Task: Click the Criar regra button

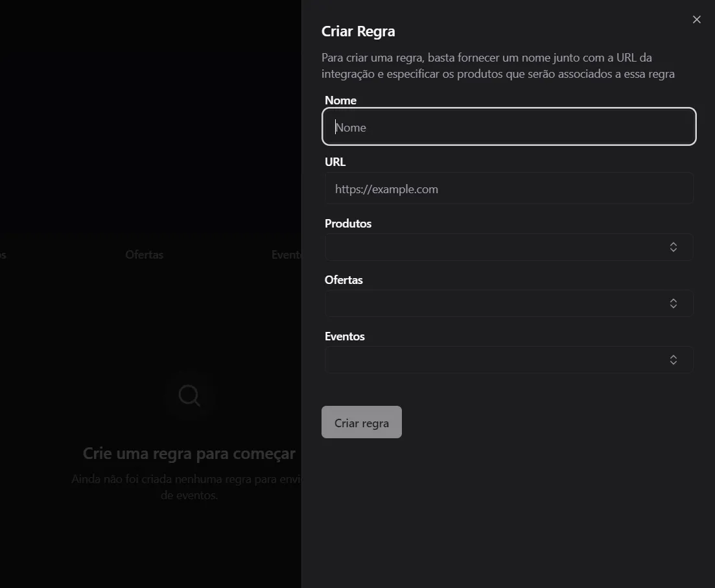Action: (362, 423)
